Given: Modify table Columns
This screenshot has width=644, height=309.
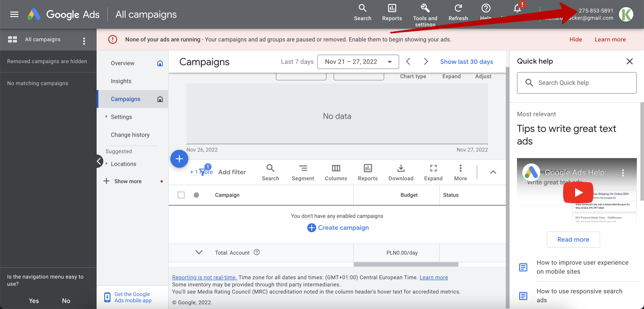Looking at the screenshot, I should (336, 172).
